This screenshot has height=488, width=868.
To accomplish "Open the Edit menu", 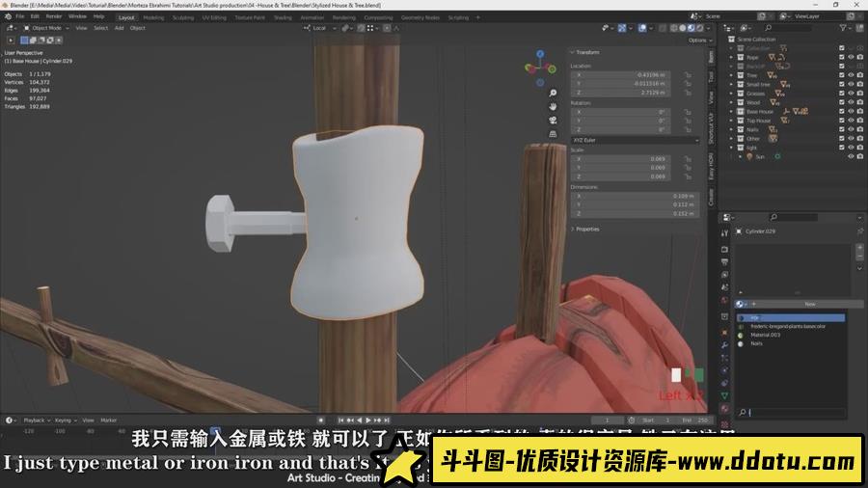I will pos(35,16).
